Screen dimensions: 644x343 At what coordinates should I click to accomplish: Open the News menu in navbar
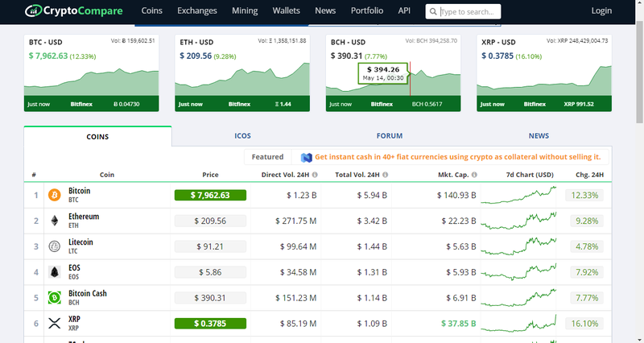coord(325,10)
